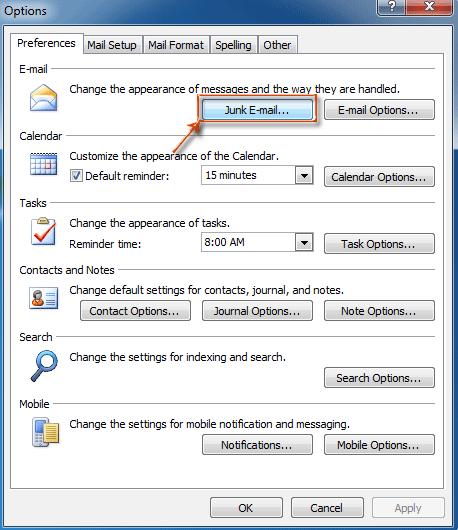Screen dimensions: 458x530
Task: Confirm changes with the OK button
Action: (x=246, y=508)
